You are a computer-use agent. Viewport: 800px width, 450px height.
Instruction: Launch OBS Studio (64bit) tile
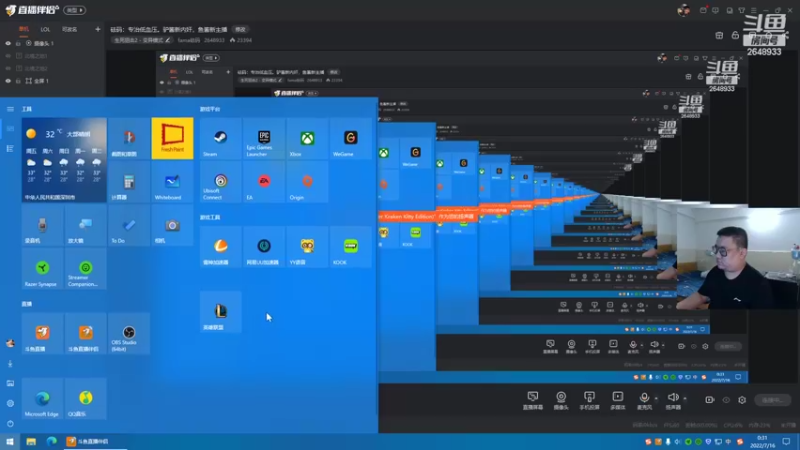pos(129,334)
